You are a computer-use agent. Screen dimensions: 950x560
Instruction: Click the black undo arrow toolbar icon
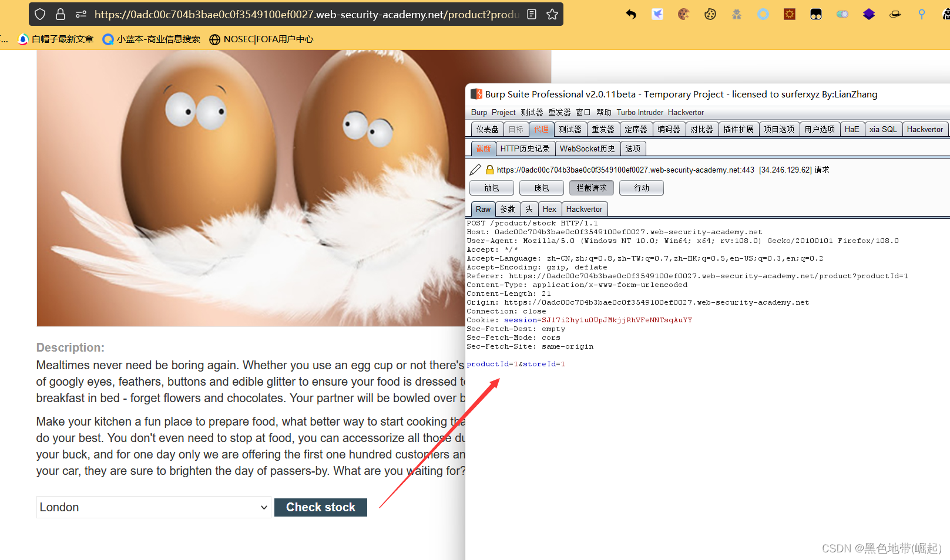tap(631, 14)
